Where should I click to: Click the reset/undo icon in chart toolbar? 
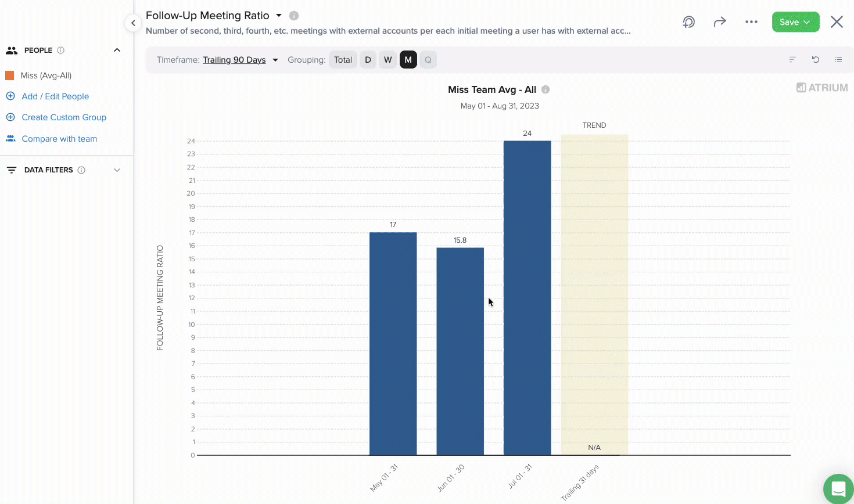pyautogui.click(x=816, y=60)
